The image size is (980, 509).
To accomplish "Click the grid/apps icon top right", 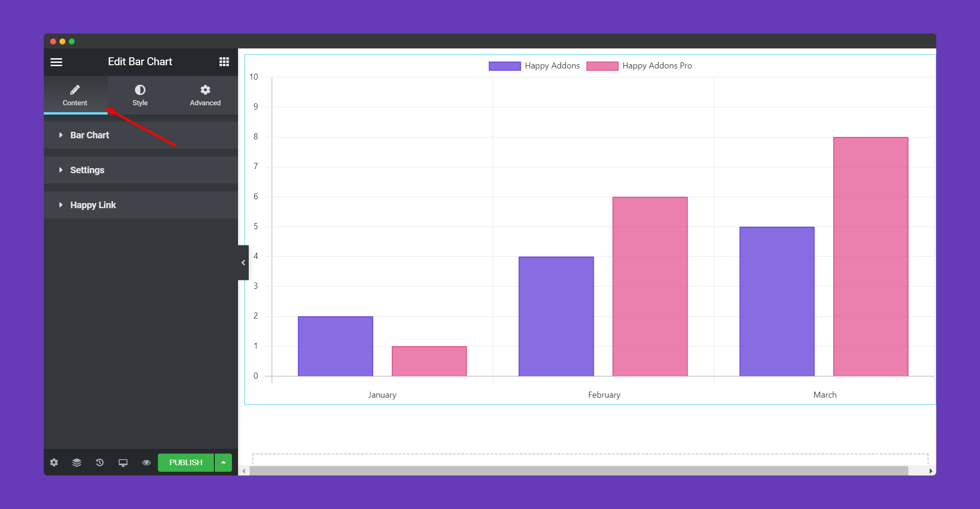I will [x=224, y=61].
